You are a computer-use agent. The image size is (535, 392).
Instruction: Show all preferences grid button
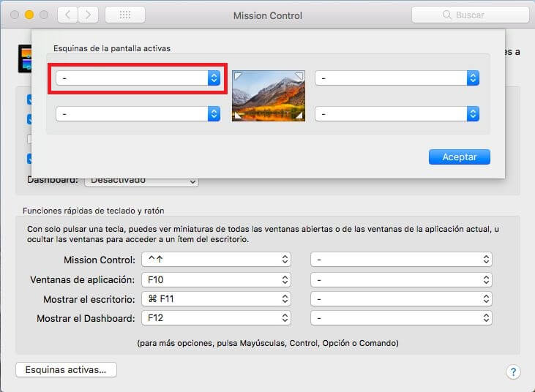(125, 15)
